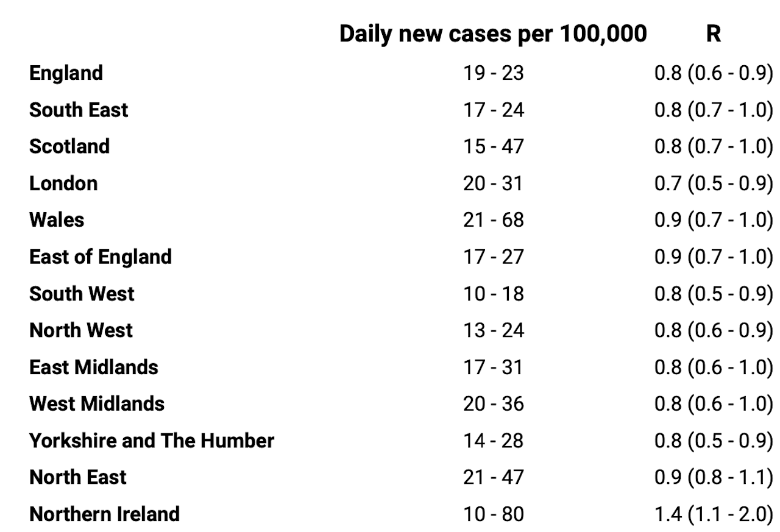Click the Scotland region name

point(69,147)
